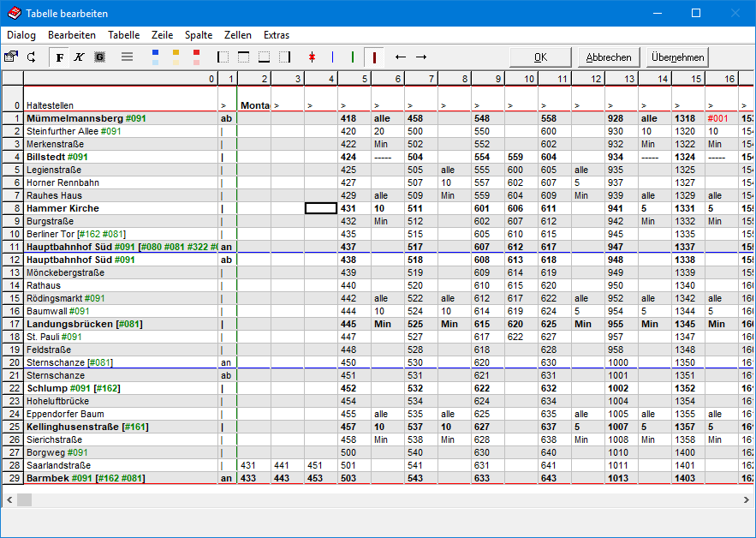The image size is (756, 538).
Task: Click the horizontal lines alignment icon
Action: coord(127,57)
